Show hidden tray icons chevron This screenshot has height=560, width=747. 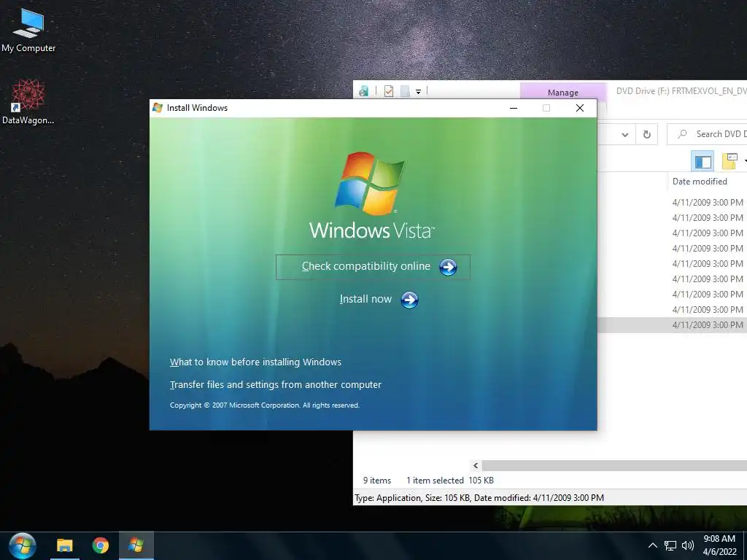click(x=653, y=545)
